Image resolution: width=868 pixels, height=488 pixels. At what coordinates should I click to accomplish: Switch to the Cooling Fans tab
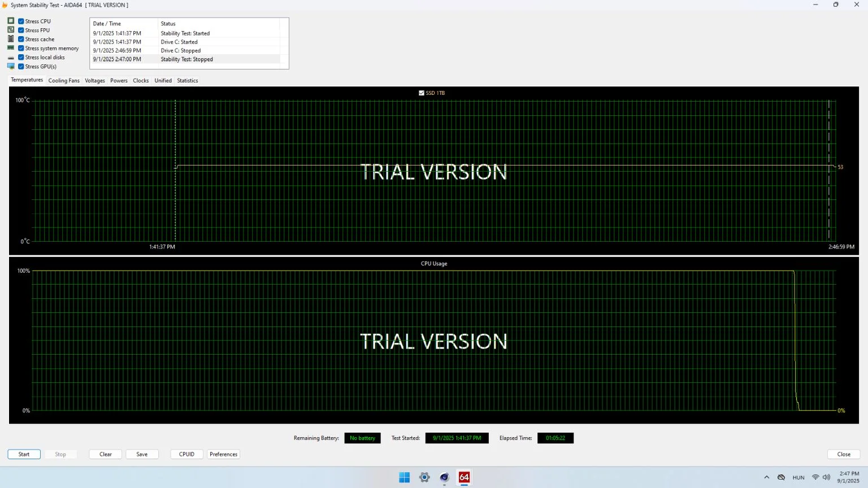click(x=64, y=81)
